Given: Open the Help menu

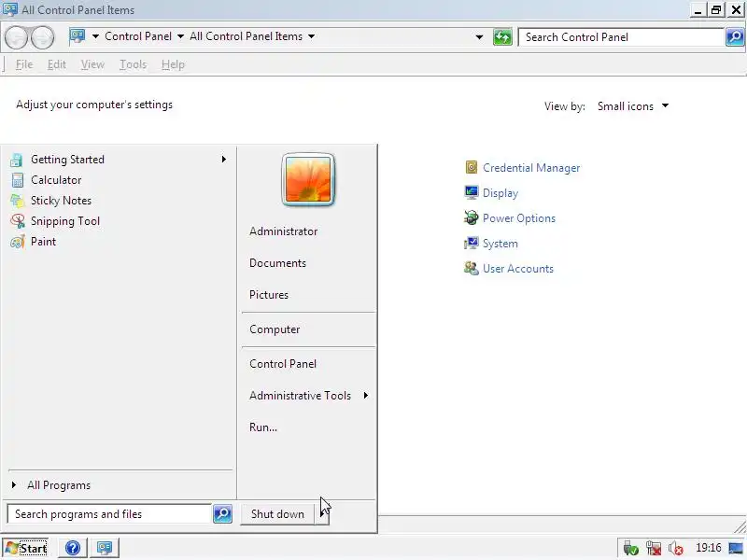Looking at the screenshot, I should [173, 64].
